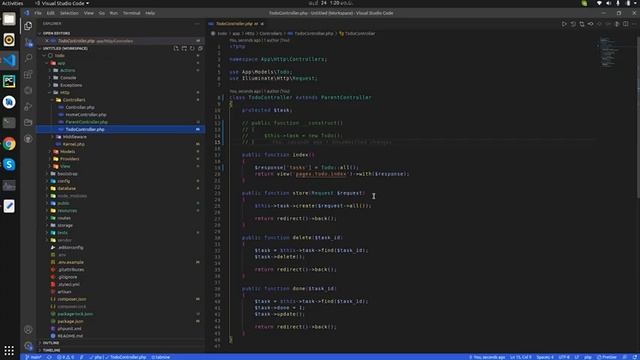This screenshot has width=640, height=360.
Task: Open HomeController.php in the file tree
Action: point(86,115)
